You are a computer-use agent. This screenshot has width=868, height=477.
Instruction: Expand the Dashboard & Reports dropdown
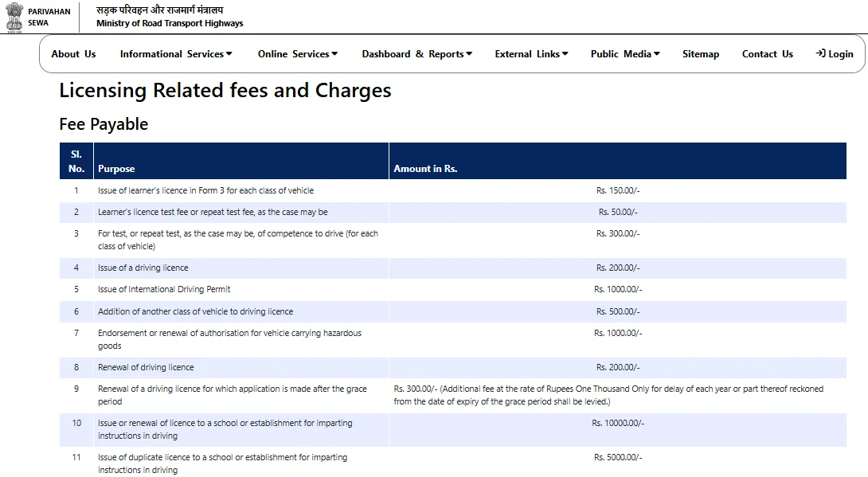(x=417, y=54)
